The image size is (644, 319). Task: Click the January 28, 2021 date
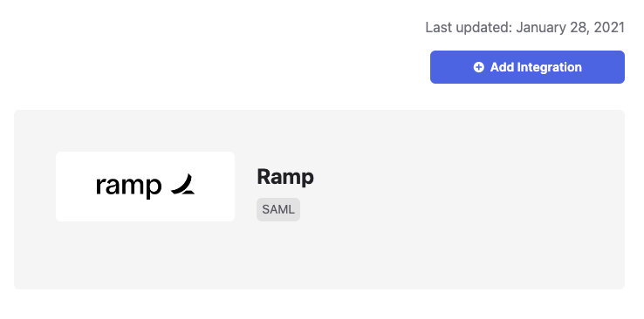click(x=571, y=28)
